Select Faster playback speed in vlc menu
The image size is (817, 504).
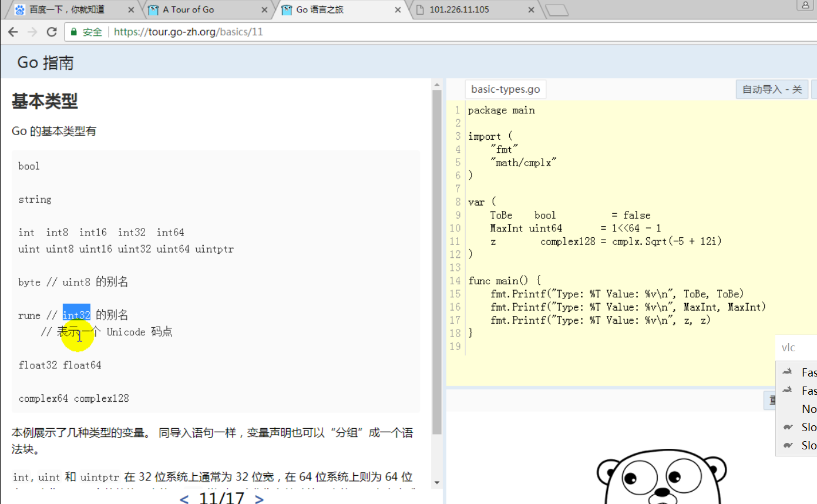click(809, 371)
